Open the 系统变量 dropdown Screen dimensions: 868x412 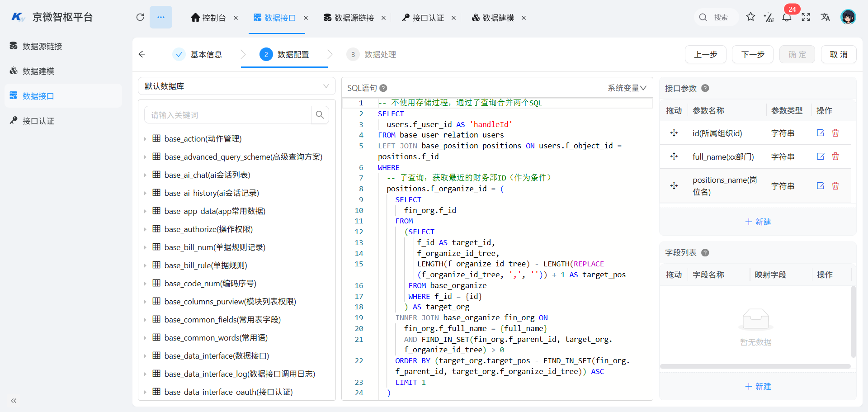pyautogui.click(x=627, y=88)
